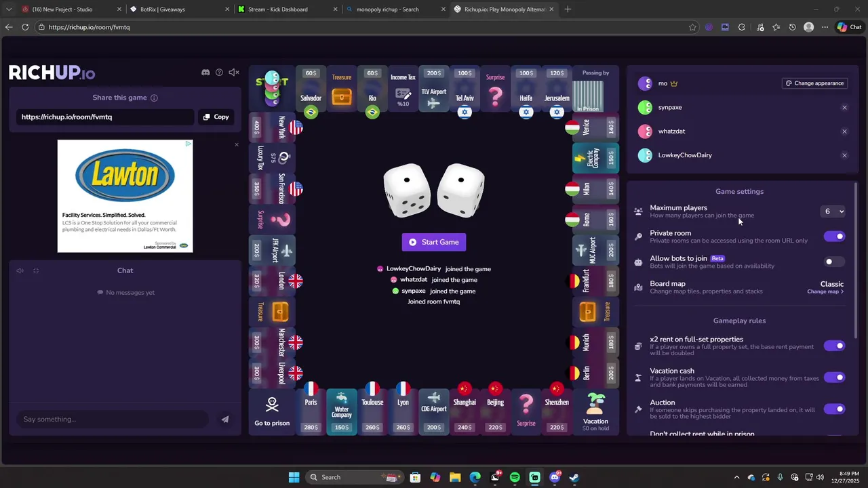Image resolution: width=868 pixels, height=488 pixels.
Task: Open the help question-mark icon
Action: [219, 73]
